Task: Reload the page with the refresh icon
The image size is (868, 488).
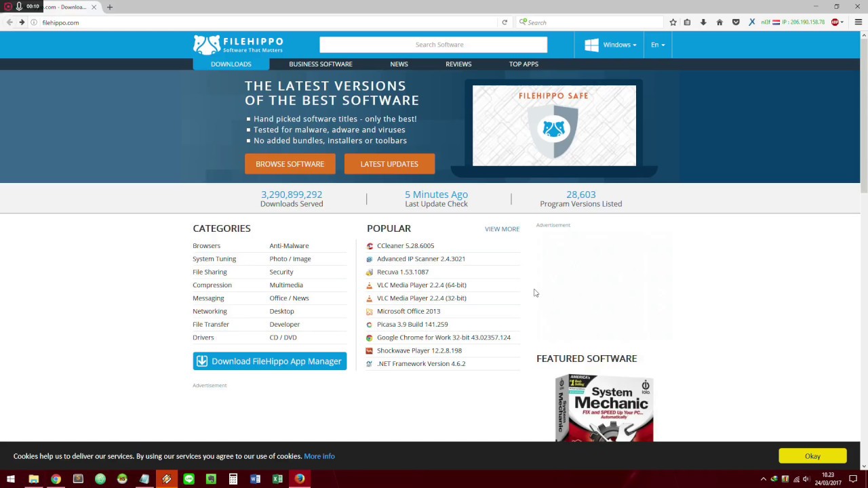Action: pyautogui.click(x=505, y=22)
